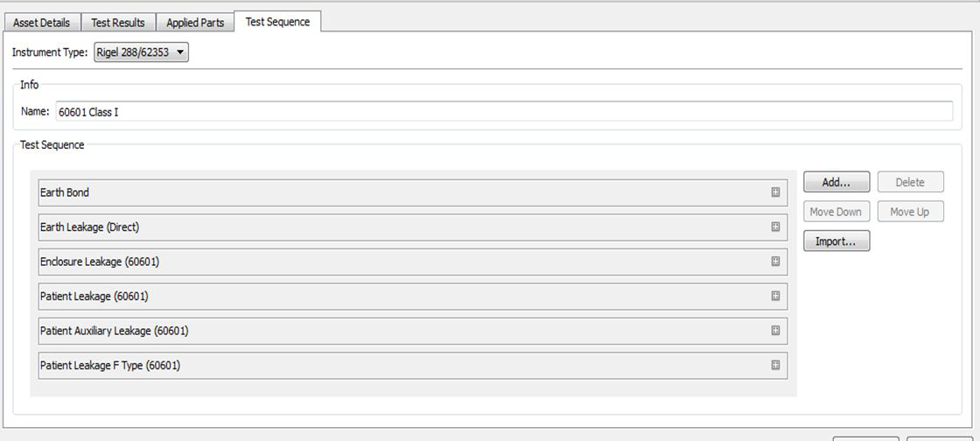The height and width of the screenshot is (441, 980).
Task: Expand Patient Leakage F Type plus icon
Action: [775, 365]
